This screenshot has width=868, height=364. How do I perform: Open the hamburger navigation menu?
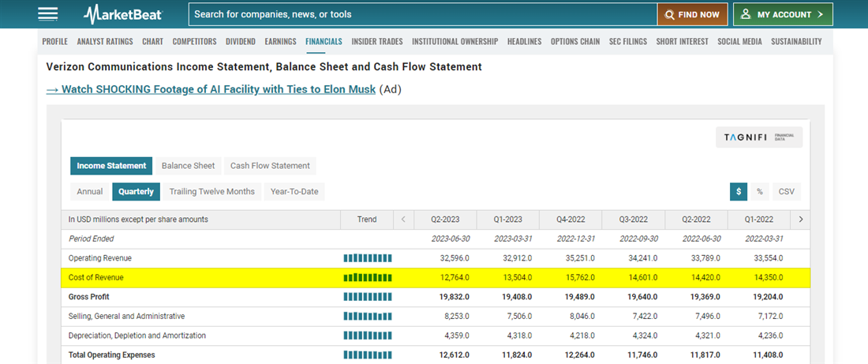point(47,14)
